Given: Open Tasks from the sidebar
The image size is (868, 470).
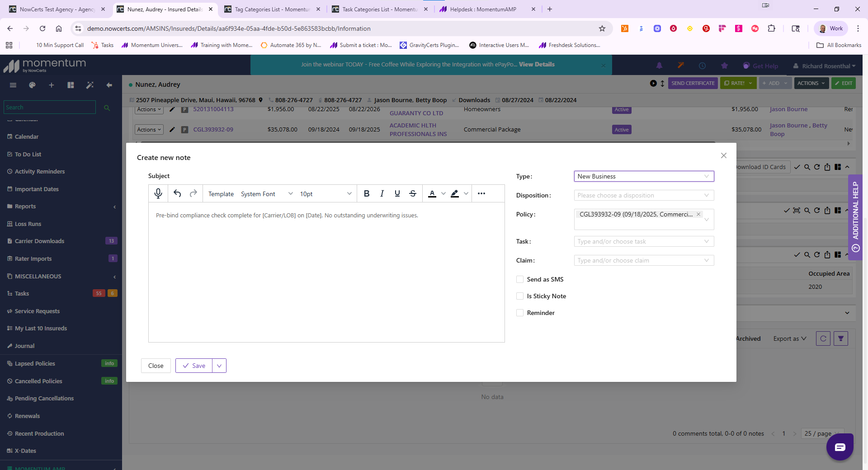Looking at the screenshot, I should 22,293.
